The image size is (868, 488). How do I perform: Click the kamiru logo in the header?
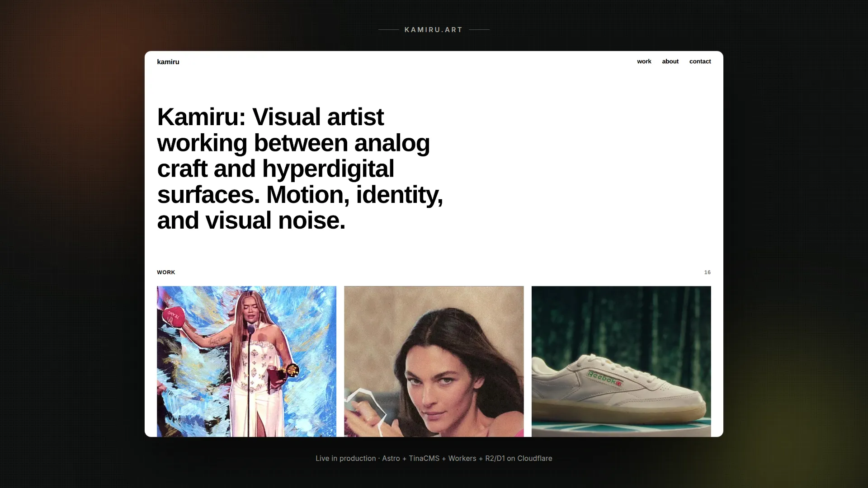tap(168, 62)
